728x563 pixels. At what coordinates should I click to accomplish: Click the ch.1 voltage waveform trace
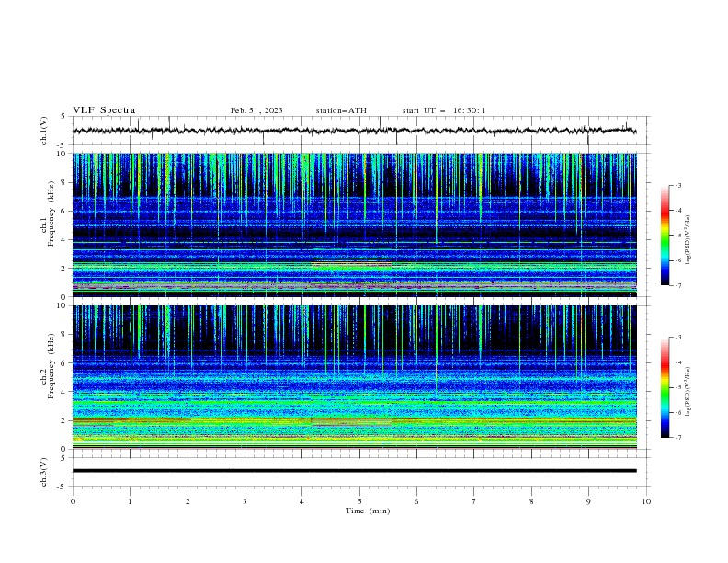coord(354,131)
